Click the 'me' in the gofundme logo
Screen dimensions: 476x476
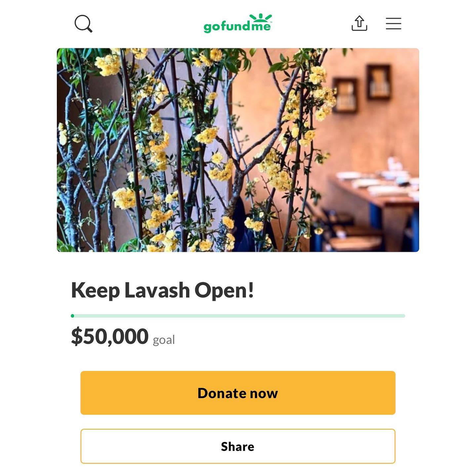click(261, 26)
